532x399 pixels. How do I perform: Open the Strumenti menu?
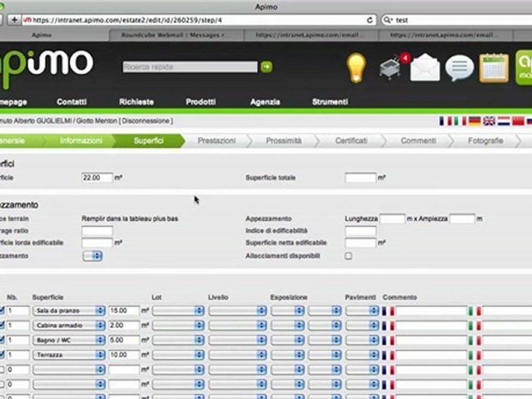330,102
